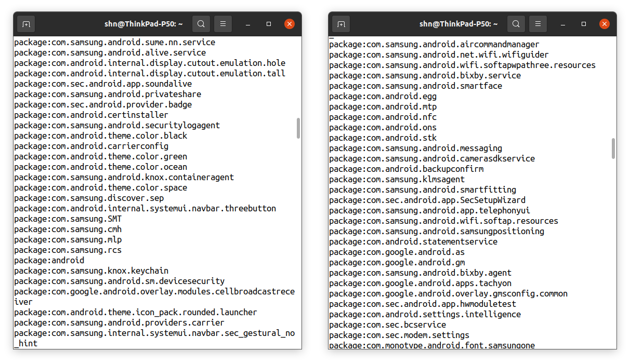Minimize the left terminal window
This screenshot has width=630, height=364.
point(248,24)
